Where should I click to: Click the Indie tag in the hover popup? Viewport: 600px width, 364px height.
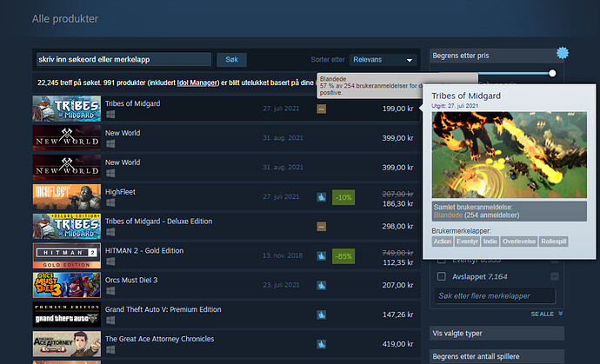click(490, 242)
